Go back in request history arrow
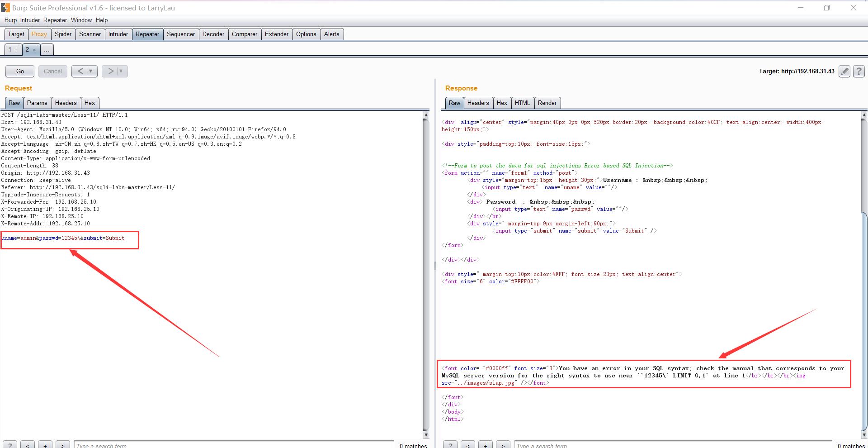The image size is (868, 448). [80, 71]
